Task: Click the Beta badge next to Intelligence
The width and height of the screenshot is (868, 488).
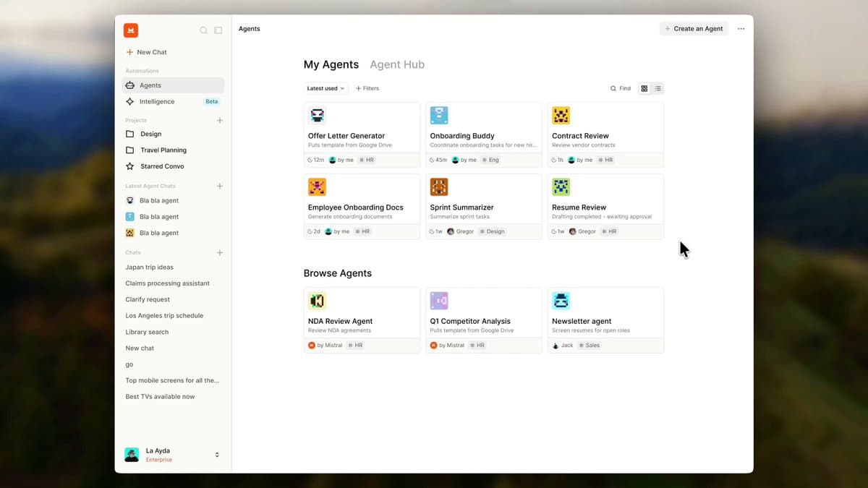Action: click(211, 102)
